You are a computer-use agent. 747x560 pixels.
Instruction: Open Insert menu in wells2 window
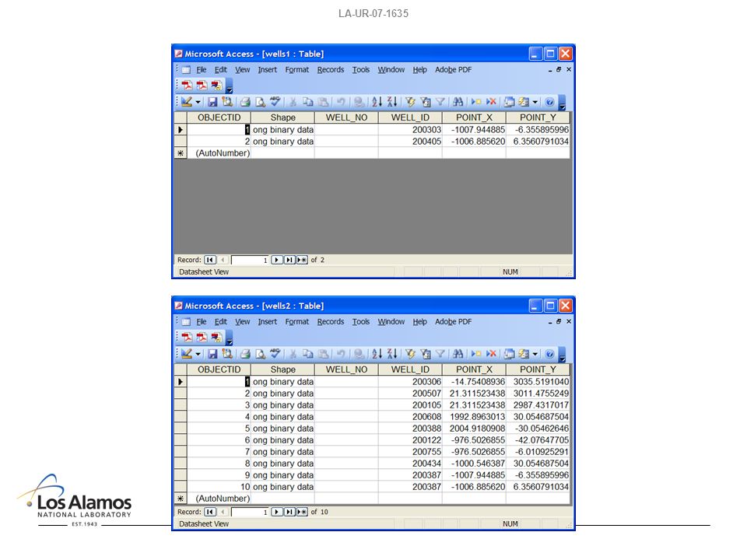point(267,321)
